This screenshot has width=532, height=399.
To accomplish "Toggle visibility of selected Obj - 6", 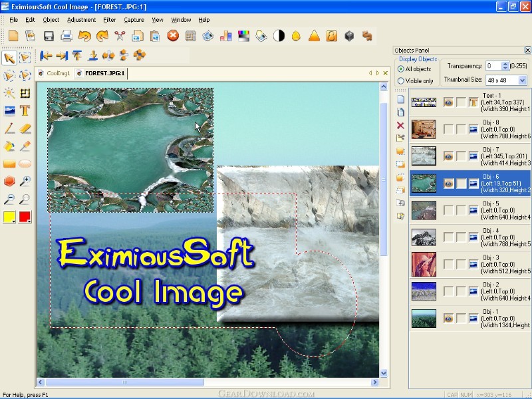I will [448, 184].
